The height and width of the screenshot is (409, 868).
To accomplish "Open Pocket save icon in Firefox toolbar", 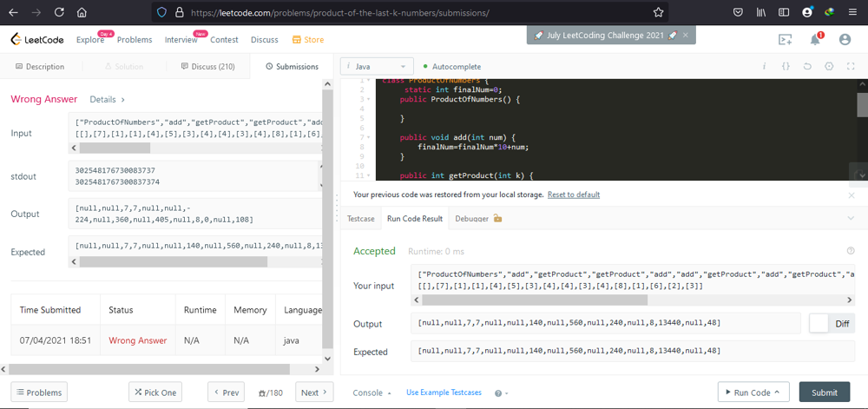I will point(738,12).
